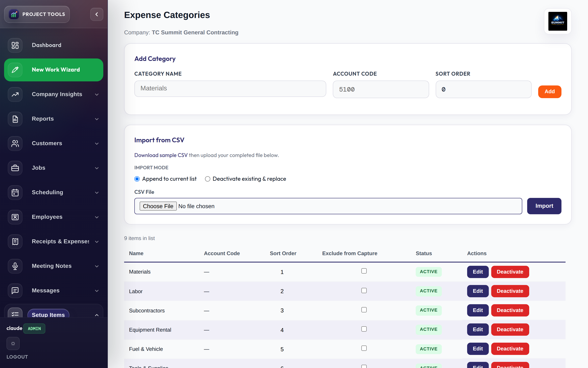Check Exclude from Capture for Fuel & Vehicle

pyautogui.click(x=364, y=348)
